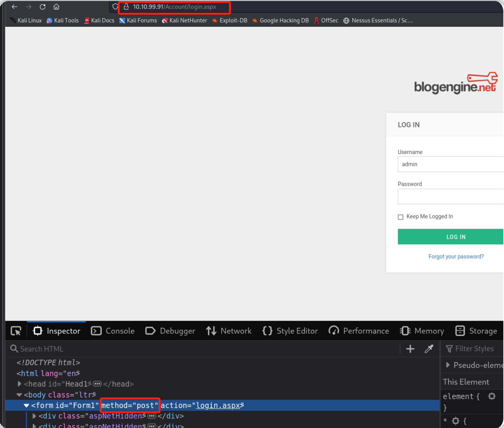Open the Kali Forums bookmark

click(x=138, y=21)
